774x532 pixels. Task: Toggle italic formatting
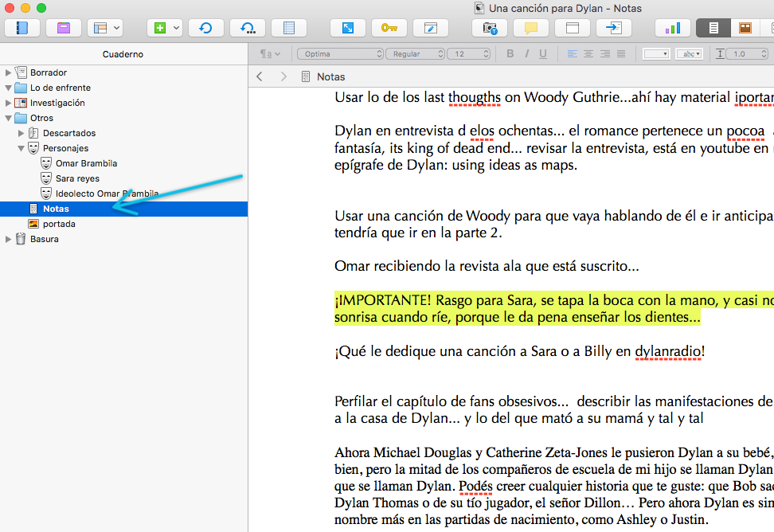tap(526, 54)
